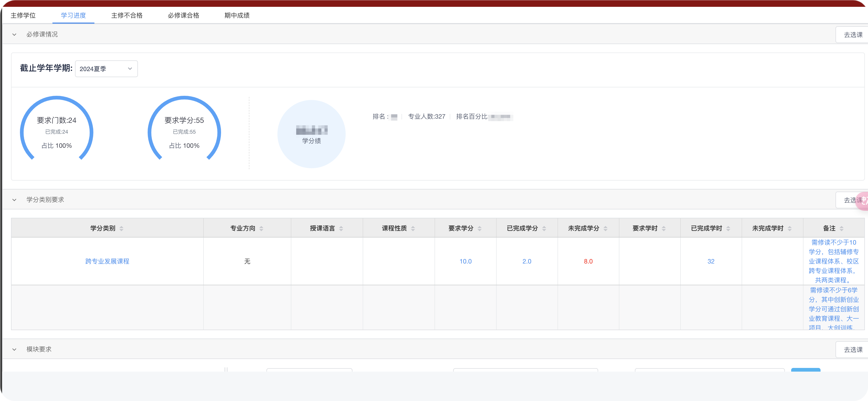
Task: Collapse the 模块要求 section
Action: pos(14,349)
